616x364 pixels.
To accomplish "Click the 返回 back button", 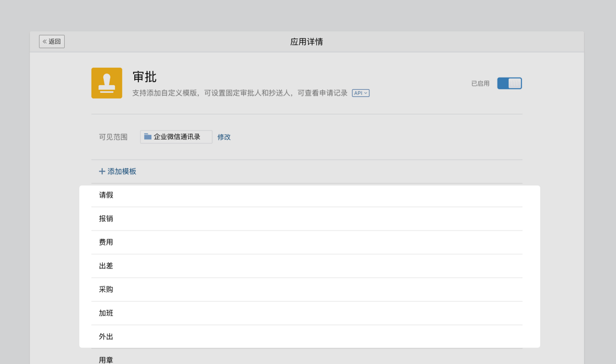I will (x=52, y=41).
